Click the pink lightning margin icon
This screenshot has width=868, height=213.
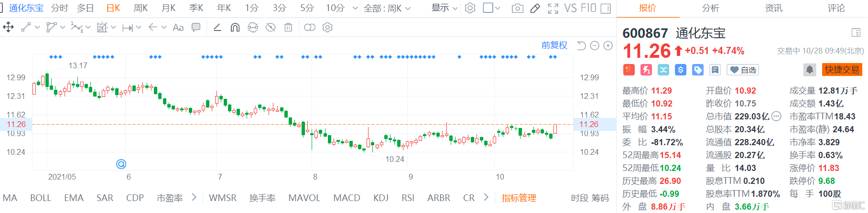[x=646, y=70]
